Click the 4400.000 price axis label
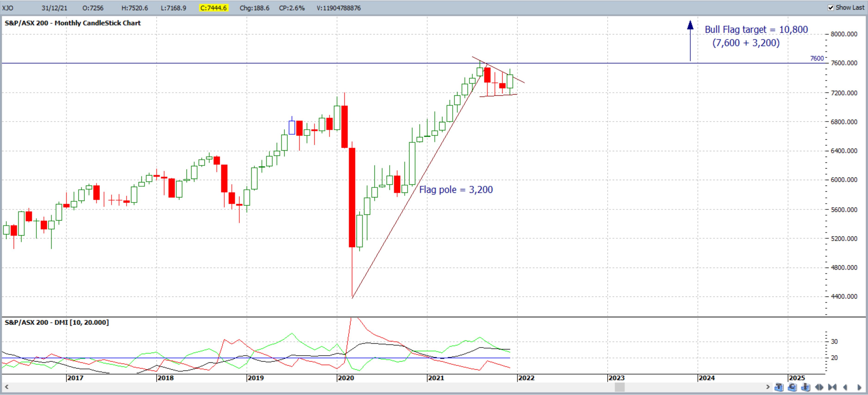The width and height of the screenshot is (868, 395). point(844,297)
